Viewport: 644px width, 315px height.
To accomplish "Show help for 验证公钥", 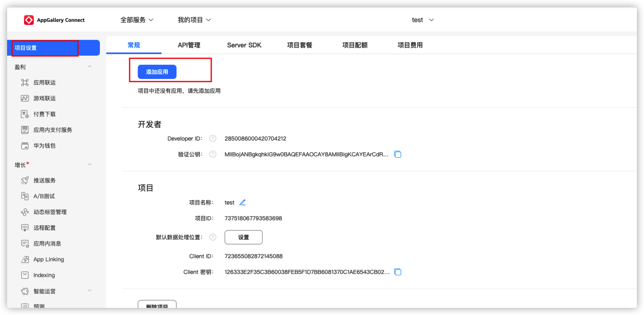I will pyautogui.click(x=213, y=154).
